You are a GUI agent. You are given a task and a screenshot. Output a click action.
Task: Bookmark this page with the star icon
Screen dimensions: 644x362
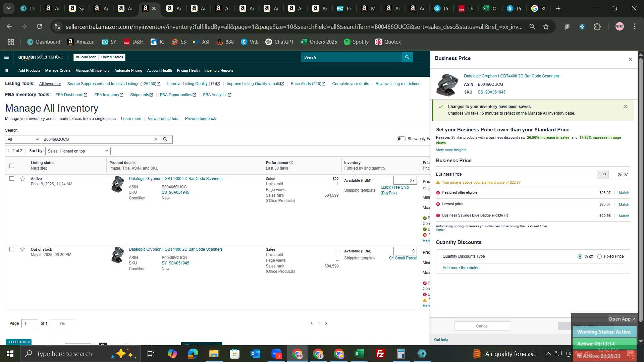(x=546, y=26)
